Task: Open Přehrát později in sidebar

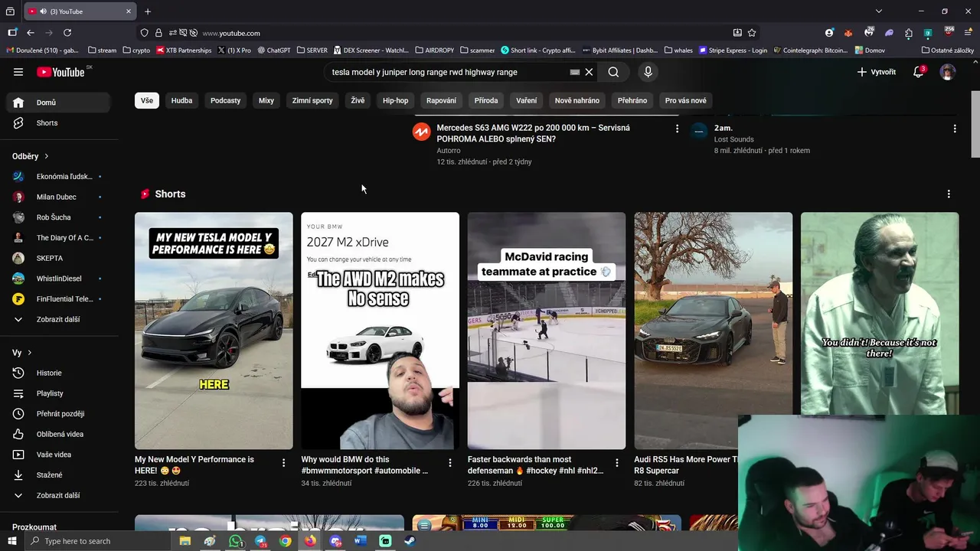Action: click(59, 414)
